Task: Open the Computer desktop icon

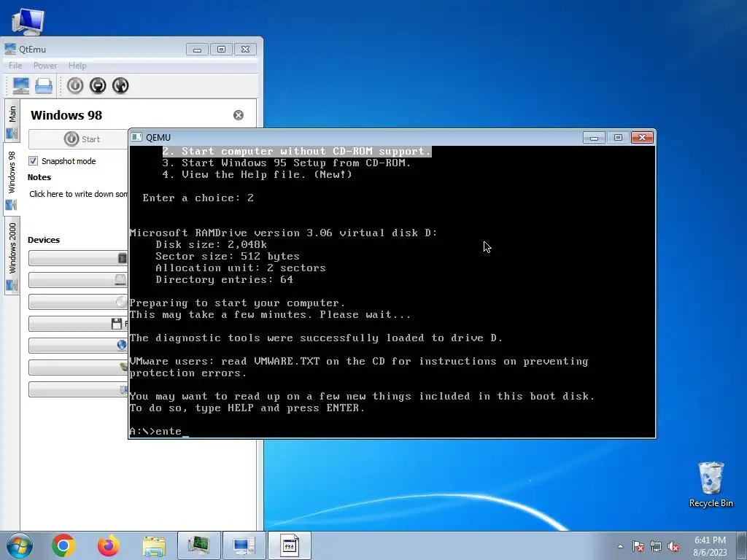Action: tap(28, 21)
